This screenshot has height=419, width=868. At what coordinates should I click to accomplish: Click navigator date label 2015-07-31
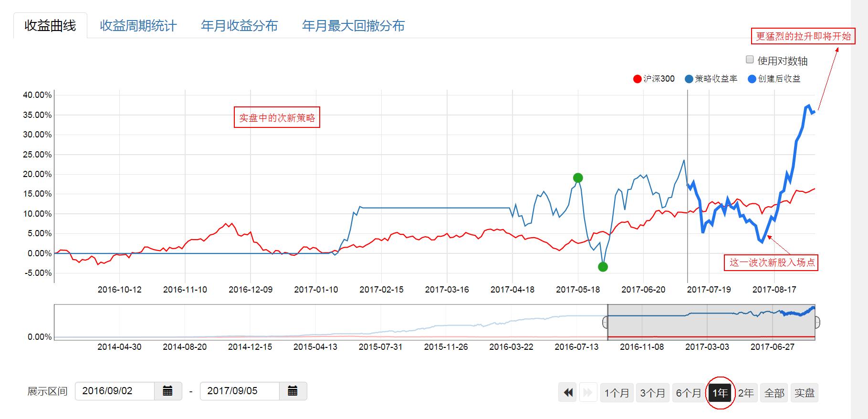pyautogui.click(x=380, y=347)
